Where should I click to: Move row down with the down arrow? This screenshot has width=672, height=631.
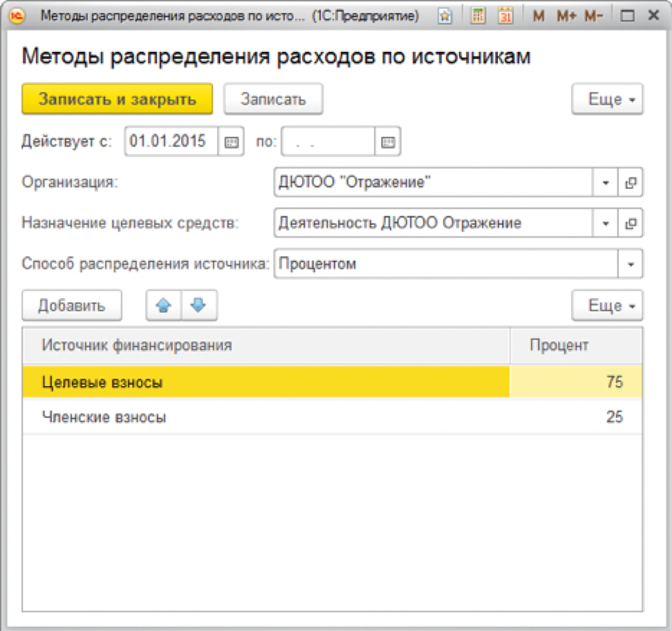(x=199, y=305)
